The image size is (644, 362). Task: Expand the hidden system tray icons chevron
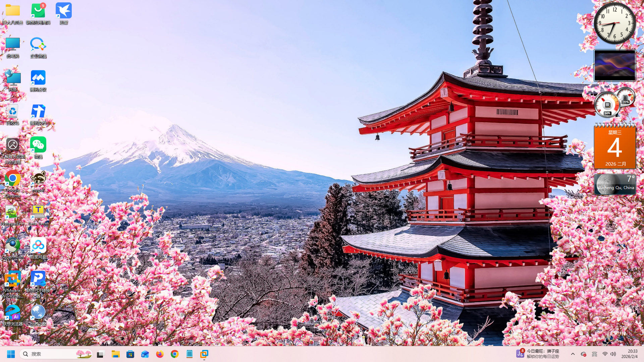(x=573, y=354)
